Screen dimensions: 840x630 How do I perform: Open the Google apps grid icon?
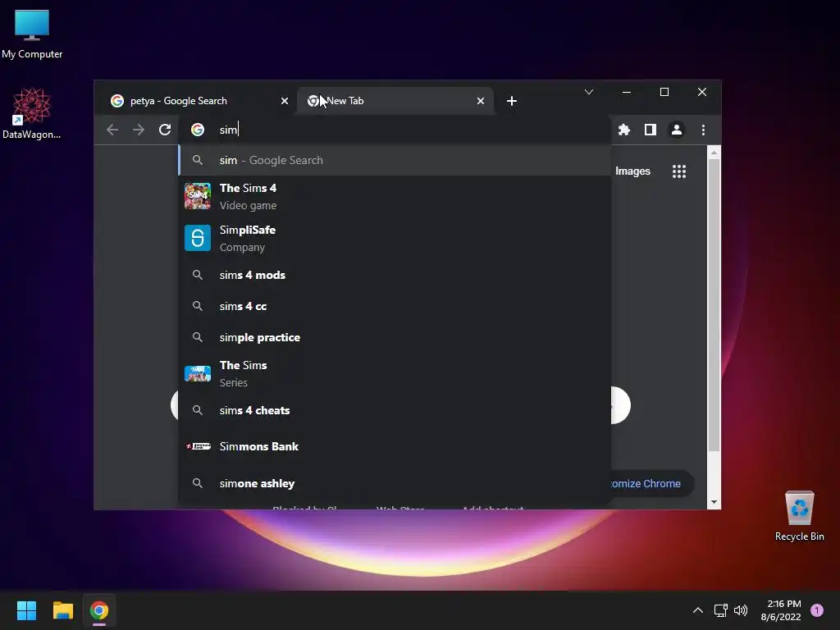pos(679,171)
